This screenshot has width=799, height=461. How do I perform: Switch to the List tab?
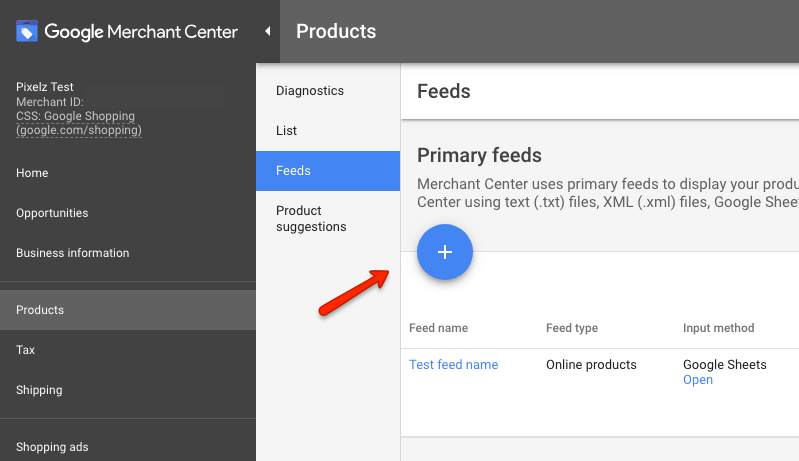287,131
